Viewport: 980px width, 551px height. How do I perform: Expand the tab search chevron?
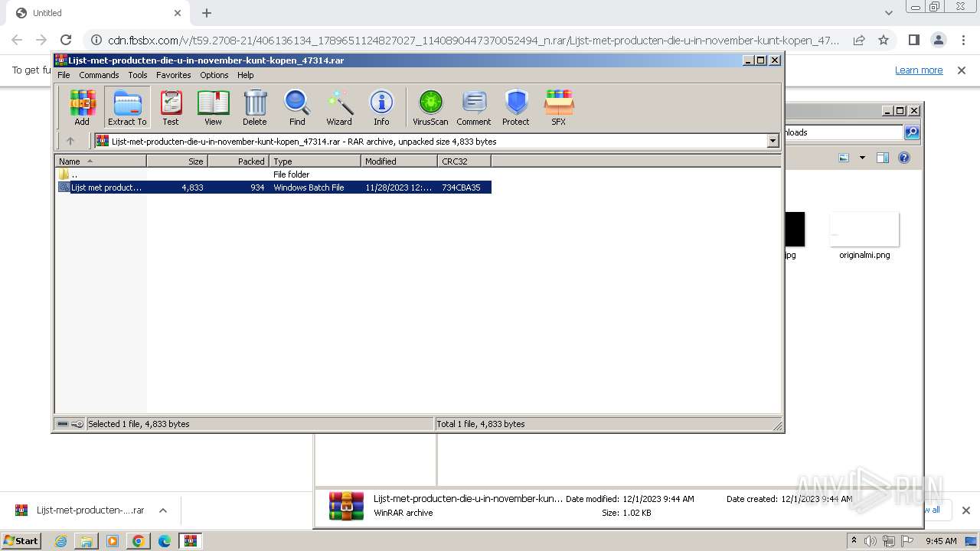888,13
